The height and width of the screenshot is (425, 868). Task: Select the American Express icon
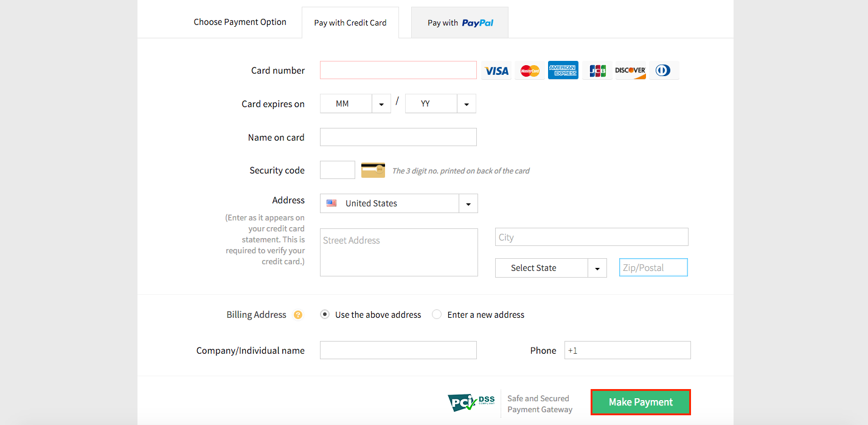pyautogui.click(x=563, y=70)
